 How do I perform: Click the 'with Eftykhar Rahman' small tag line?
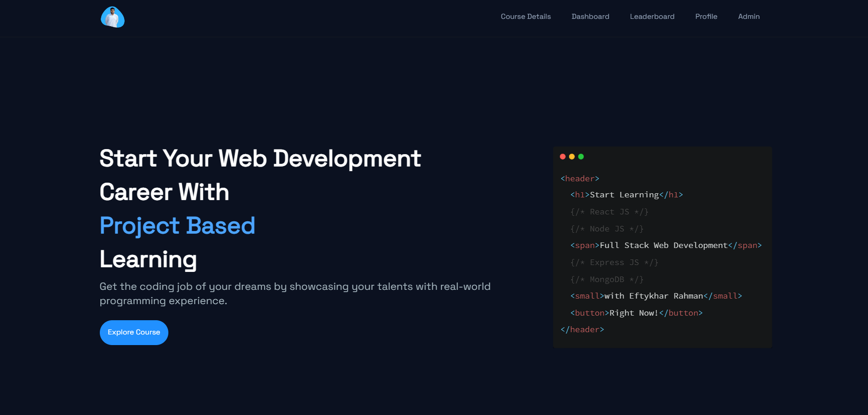[656, 296]
